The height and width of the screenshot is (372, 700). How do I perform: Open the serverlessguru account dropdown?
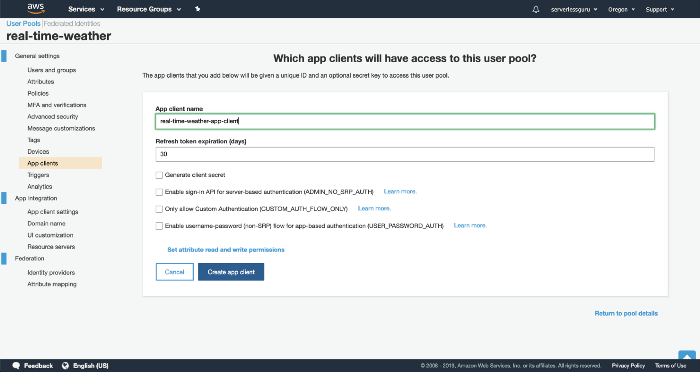[574, 9]
